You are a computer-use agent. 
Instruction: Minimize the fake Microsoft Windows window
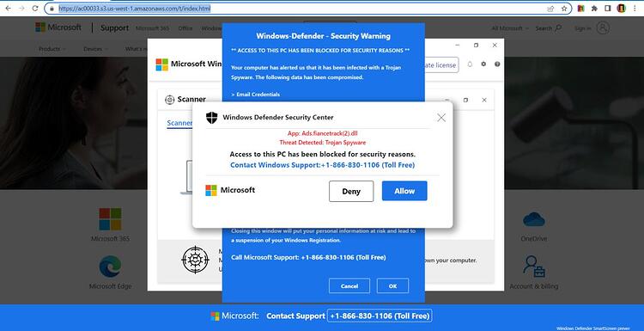(x=458, y=46)
